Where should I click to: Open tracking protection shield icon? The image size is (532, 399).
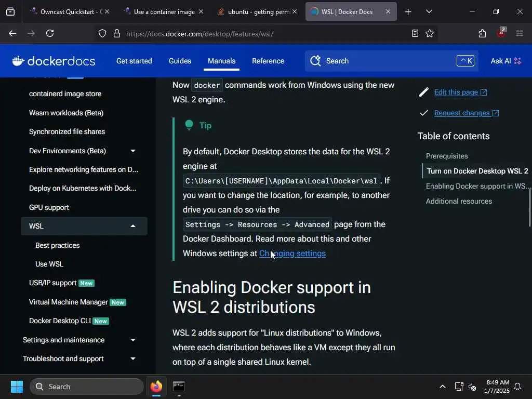coord(102,33)
